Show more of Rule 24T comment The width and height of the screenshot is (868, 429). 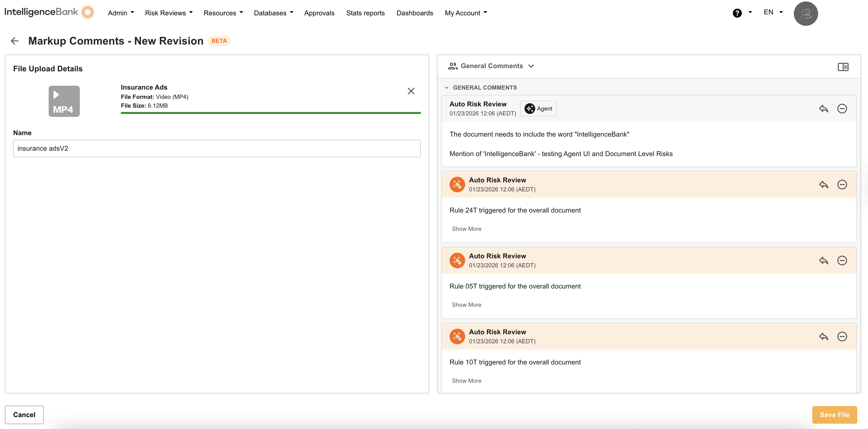466,229
